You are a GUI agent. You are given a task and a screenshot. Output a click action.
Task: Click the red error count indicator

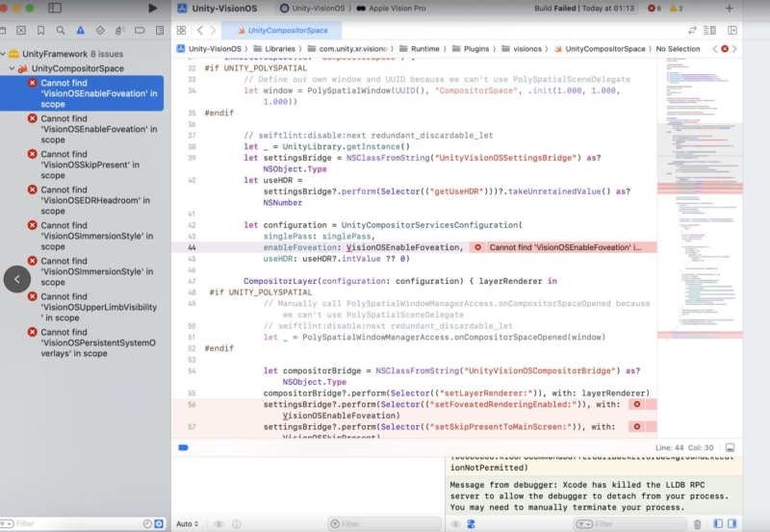pyautogui.click(x=654, y=8)
